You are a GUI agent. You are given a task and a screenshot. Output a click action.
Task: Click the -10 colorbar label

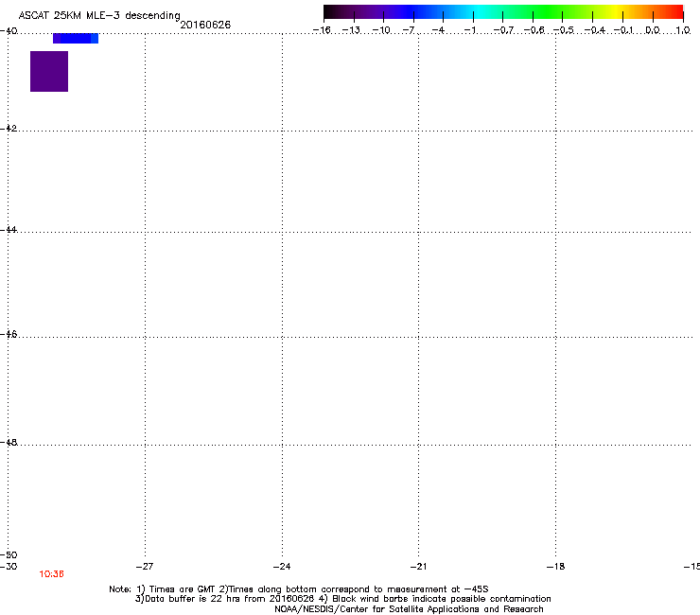click(381, 30)
